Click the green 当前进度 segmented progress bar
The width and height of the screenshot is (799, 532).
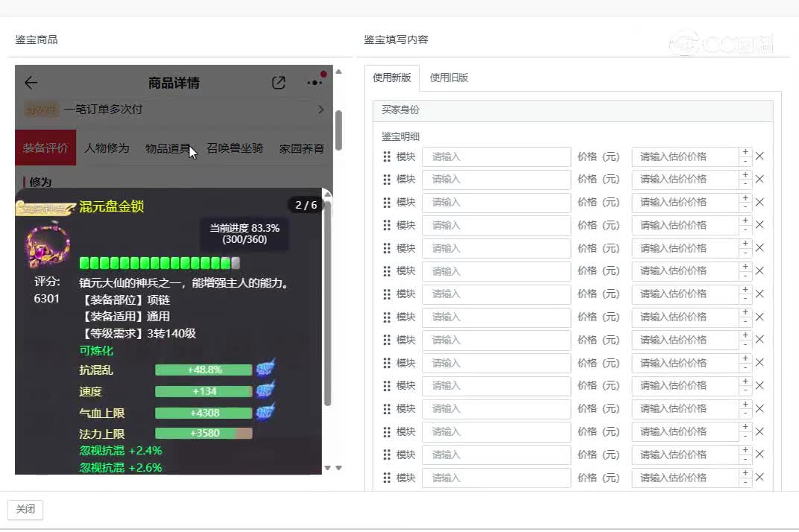click(x=160, y=263)
